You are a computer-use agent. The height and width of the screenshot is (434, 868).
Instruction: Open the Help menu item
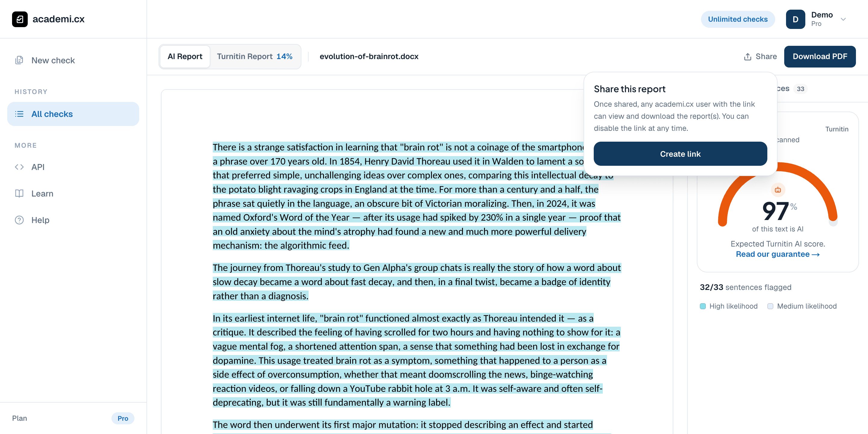click(73, 220)
